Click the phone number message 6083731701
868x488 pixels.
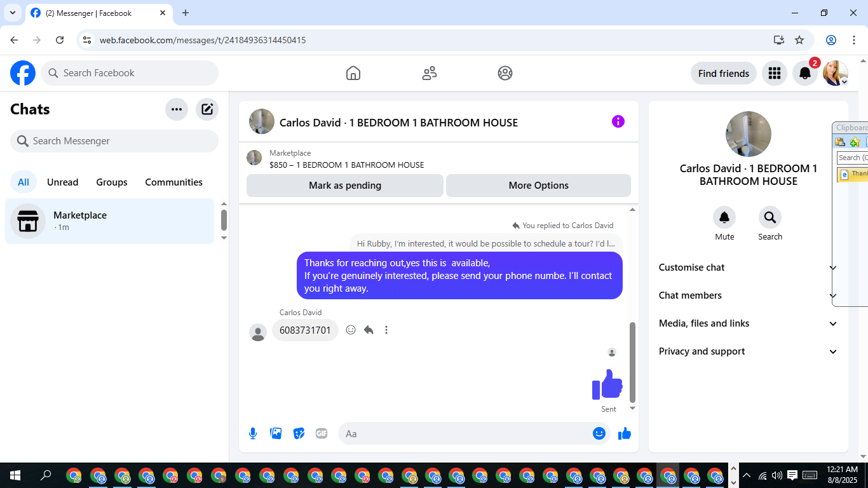tap(305, 330)
